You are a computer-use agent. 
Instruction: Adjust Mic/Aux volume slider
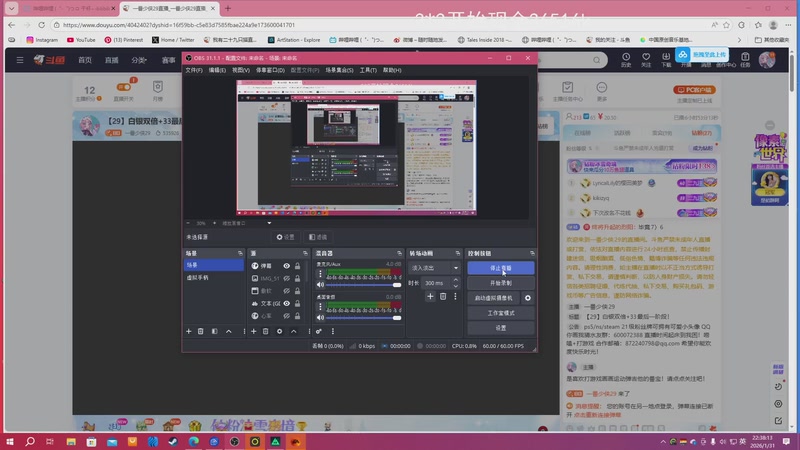pos(363,285)
